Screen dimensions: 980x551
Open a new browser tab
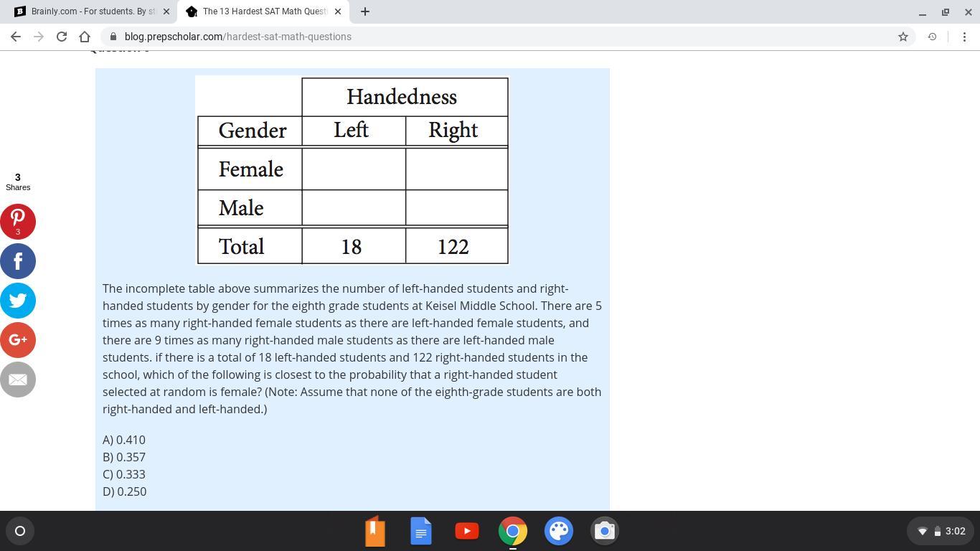pyautogui.click(x=365, y=11)
